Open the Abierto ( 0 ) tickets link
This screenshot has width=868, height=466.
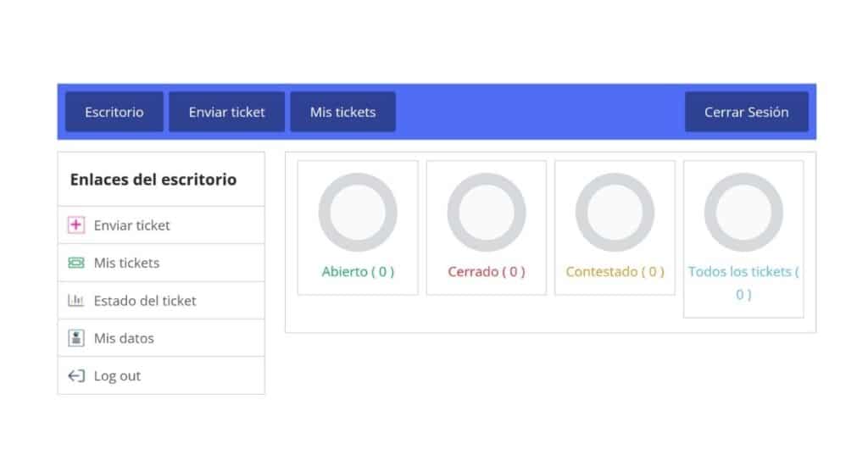coord(358,272)
